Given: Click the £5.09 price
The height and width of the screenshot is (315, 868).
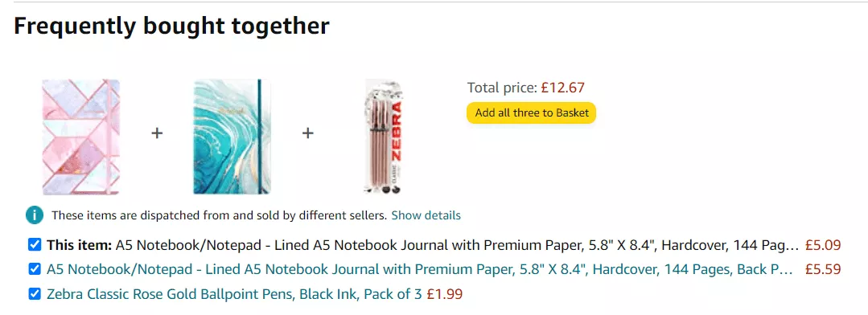Looking at the screenshot, I should click(823, 245).
